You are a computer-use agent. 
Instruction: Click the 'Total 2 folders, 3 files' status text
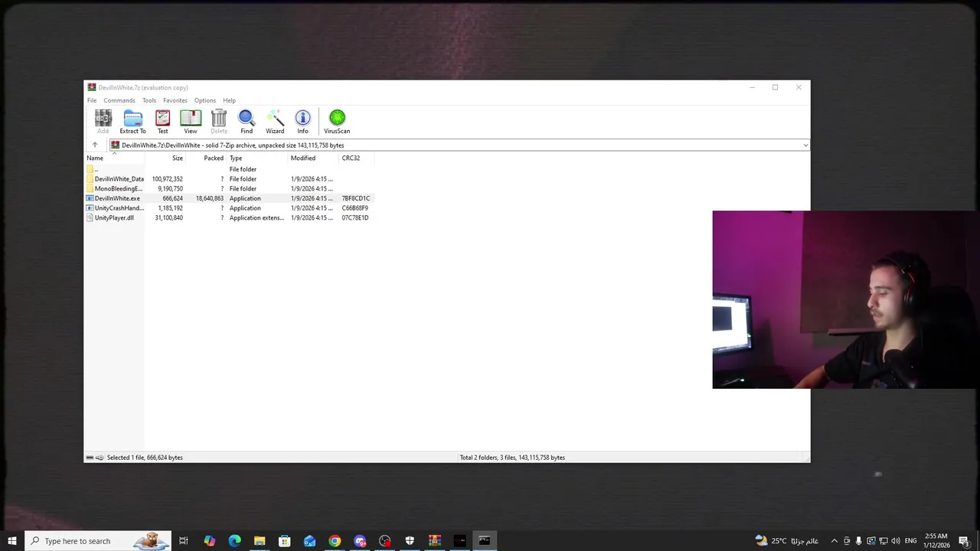(x=512, y=458)
